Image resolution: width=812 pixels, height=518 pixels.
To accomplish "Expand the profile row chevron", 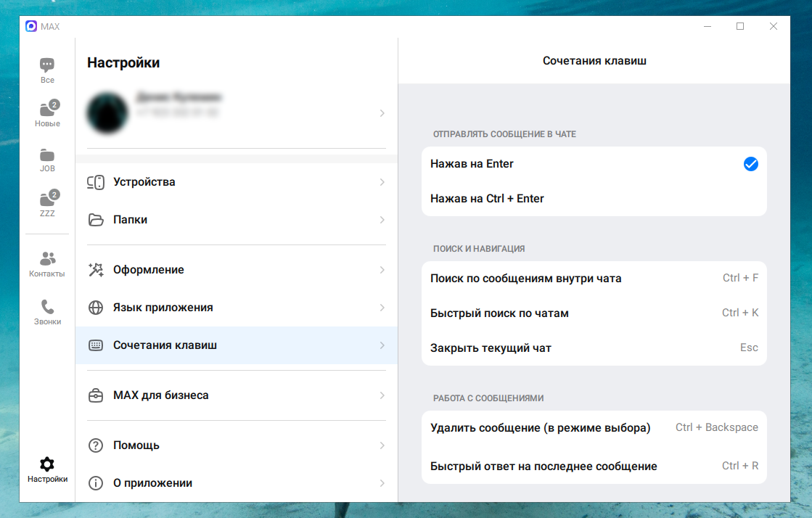I will pos(382,113).
